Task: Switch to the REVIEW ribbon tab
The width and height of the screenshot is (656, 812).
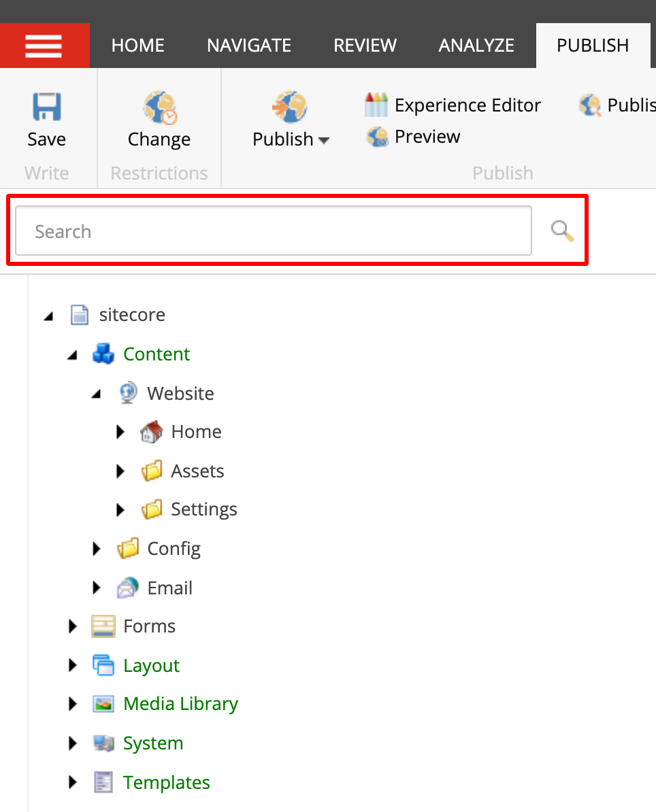Action: click(x=365, y=46)
